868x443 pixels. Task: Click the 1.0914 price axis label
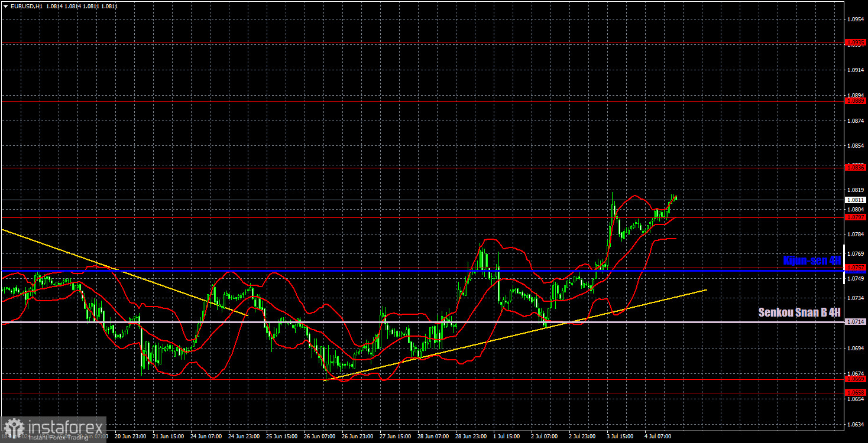[856, 70]
